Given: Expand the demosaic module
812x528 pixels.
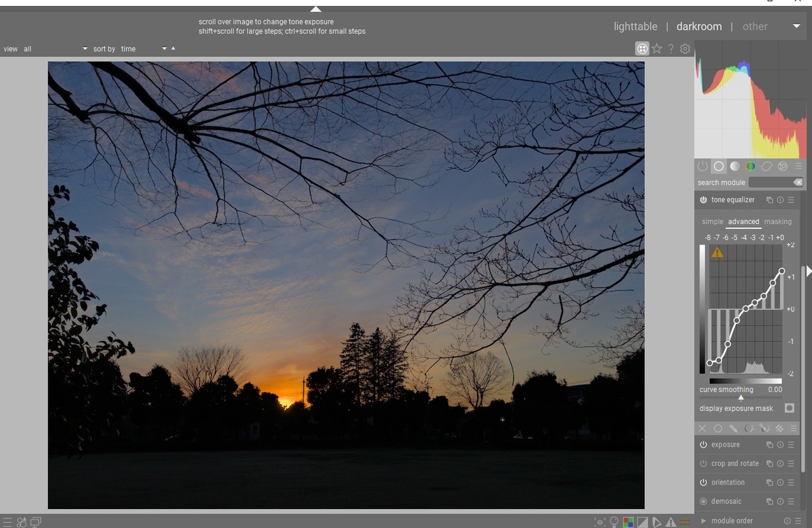Looking at the screenshot, I should pos(726,502).
